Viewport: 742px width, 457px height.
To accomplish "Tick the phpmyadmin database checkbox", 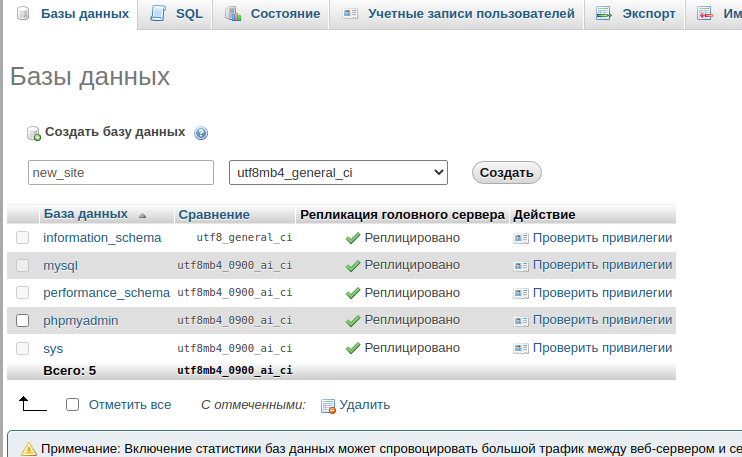I will (23, 321).
